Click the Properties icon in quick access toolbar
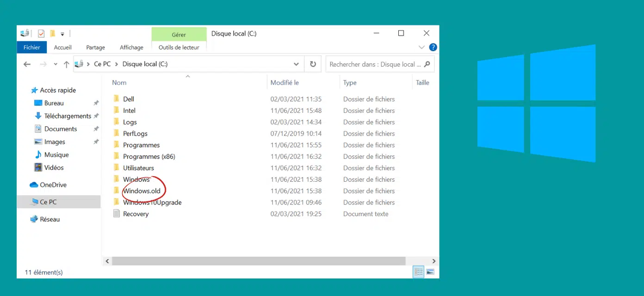 coord(41,33)
